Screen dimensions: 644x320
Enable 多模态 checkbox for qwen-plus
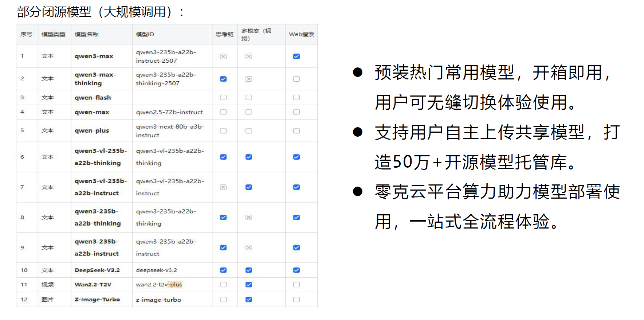(x=249, y=131)
